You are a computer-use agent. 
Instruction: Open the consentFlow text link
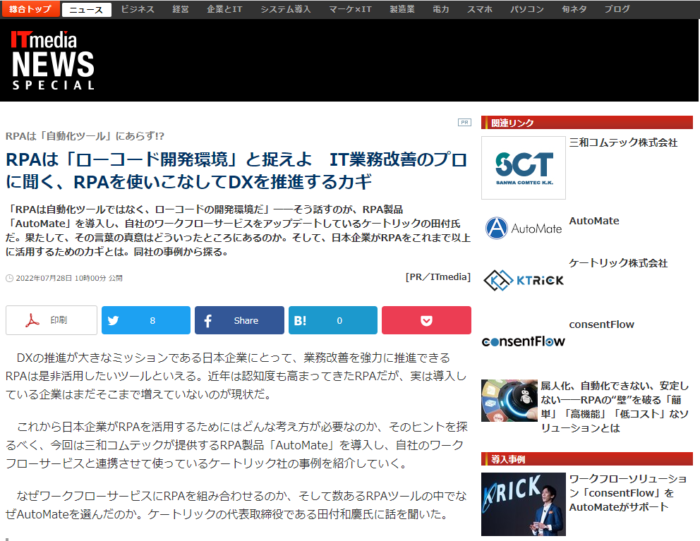coord(602,325)
